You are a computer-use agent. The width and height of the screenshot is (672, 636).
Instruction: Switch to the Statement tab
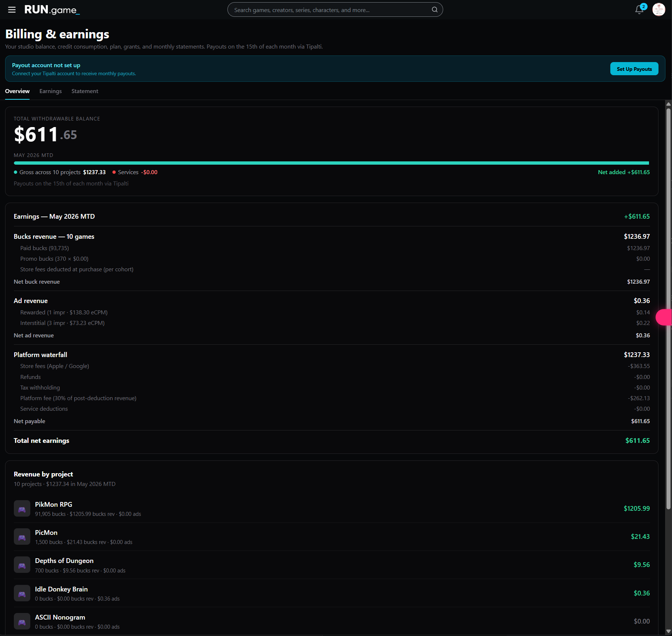click(x=85, y=91)
